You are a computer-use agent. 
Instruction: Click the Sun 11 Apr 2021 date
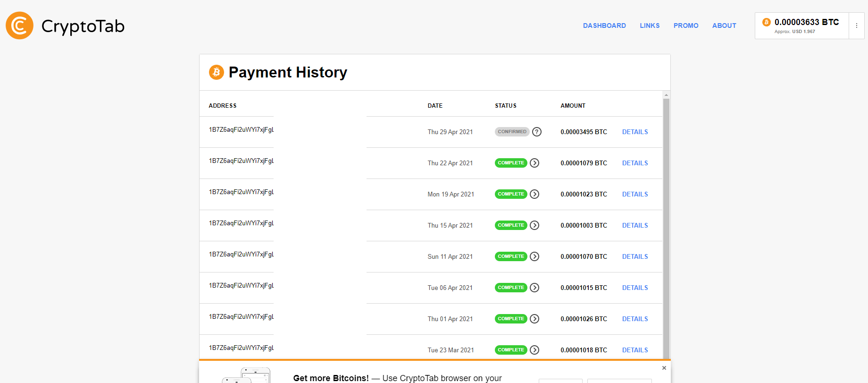click(x=450, y=256)
